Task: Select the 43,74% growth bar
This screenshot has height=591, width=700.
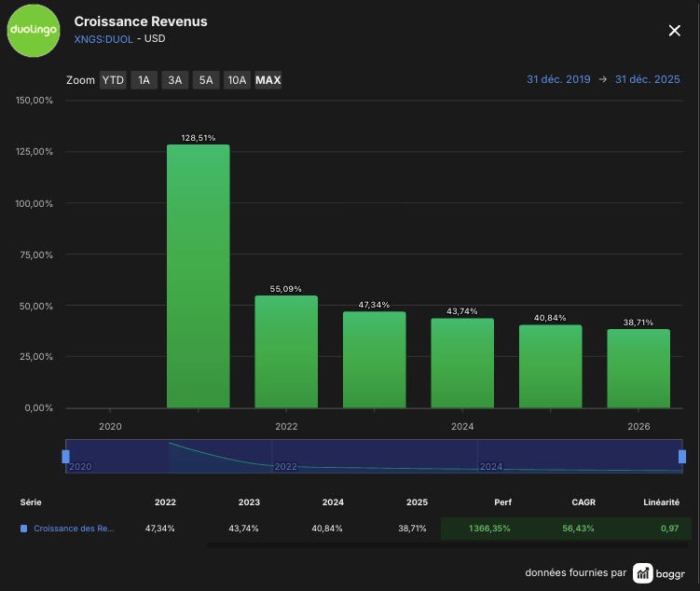Action: [462, 363]
